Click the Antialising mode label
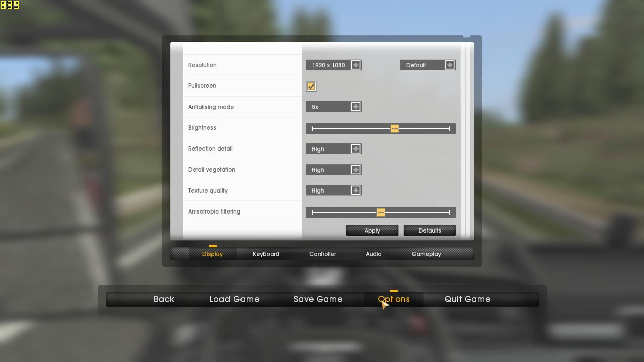The height and width of the screenshot is (362, 644). point(211,107)
